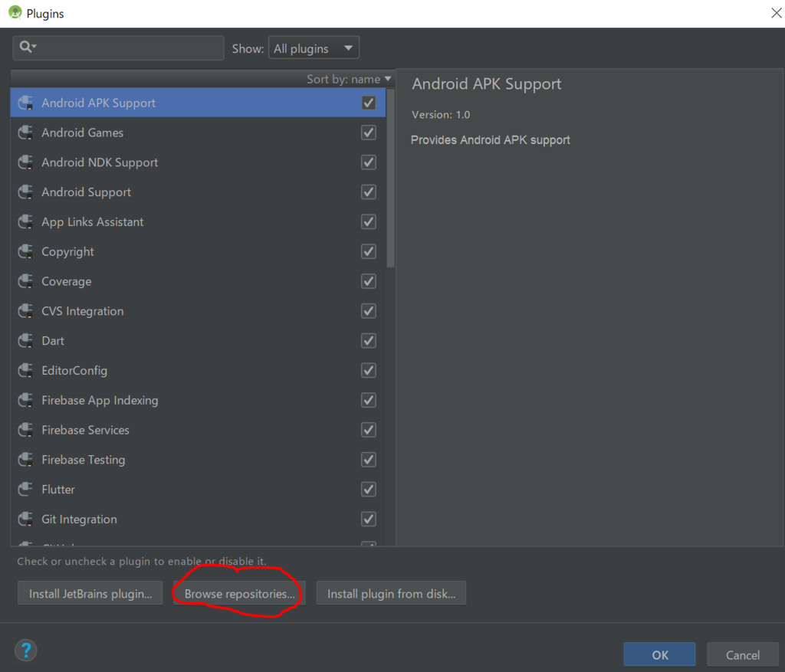Uncheck the Coverage plugin
The width and height of the screenshot is (785, 672).
369,281
